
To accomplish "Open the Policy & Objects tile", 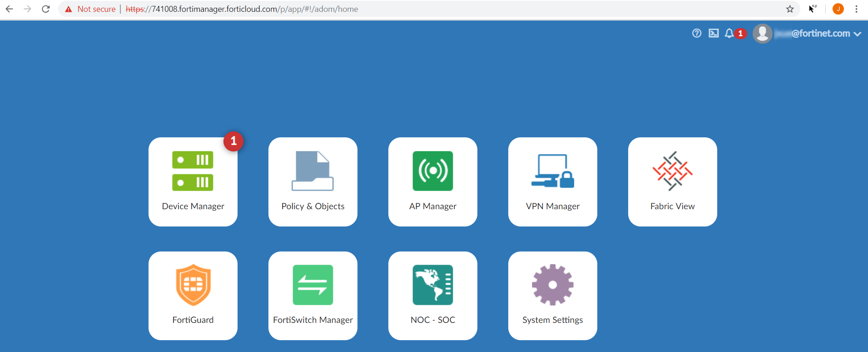I will [313, 182].
